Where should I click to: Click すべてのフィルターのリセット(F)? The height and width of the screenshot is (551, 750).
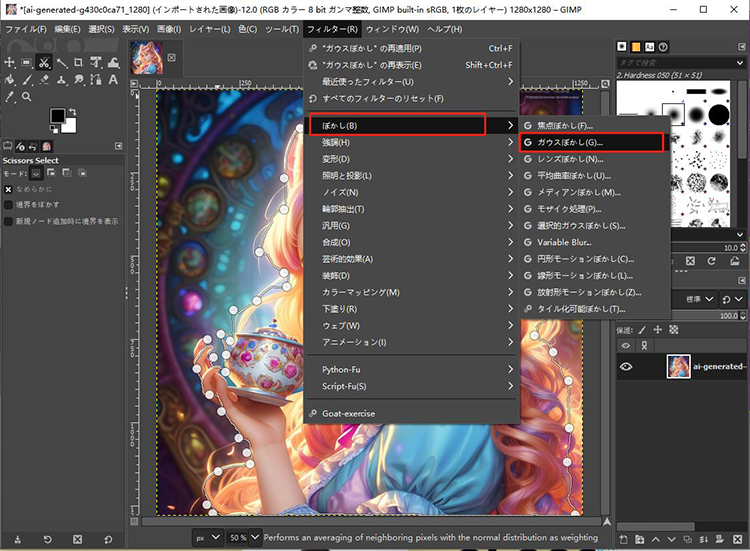411,99
